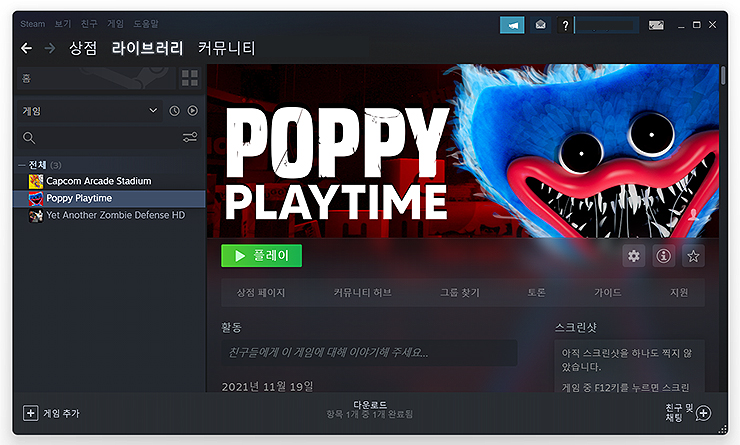Click the vertical scrollbar thumb
The width and height of the screenshot is (740, 445).
723,76
